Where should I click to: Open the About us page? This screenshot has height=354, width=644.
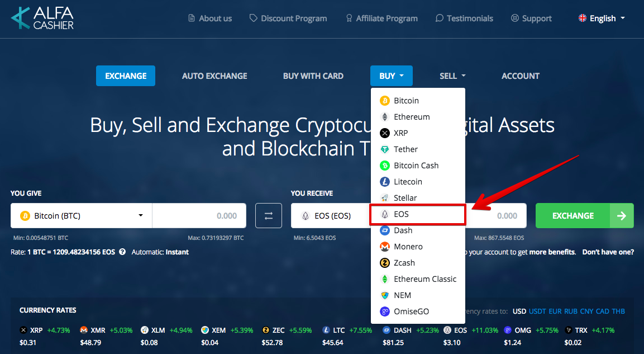210,18
